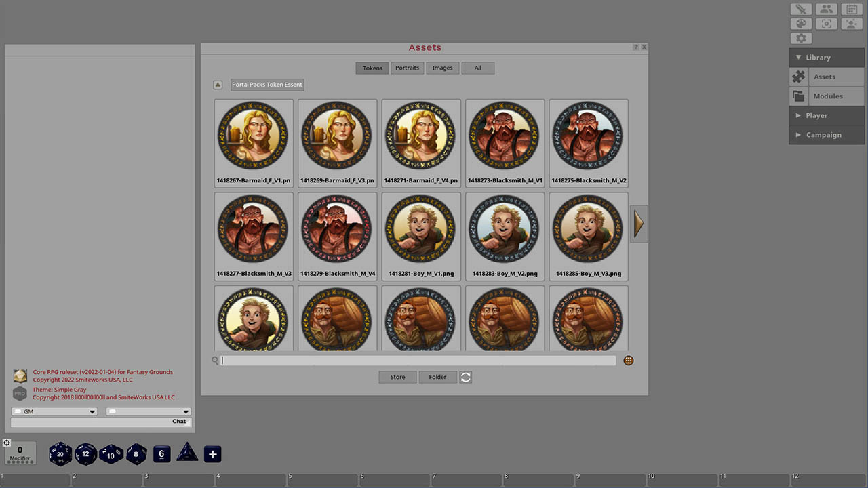Screen dimensions: 868x488
Task: Roll the blue d12 die
Action: pyautogui.click(x=85, y=454)
